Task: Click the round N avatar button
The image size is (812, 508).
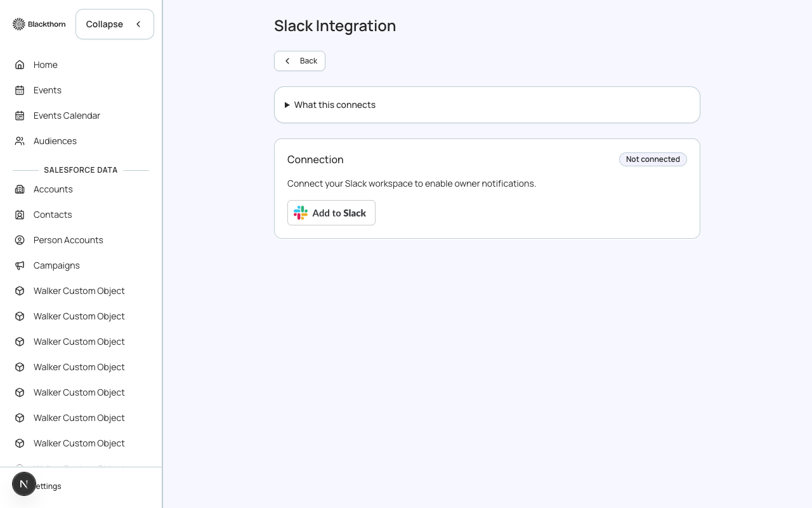Action: 24,484
